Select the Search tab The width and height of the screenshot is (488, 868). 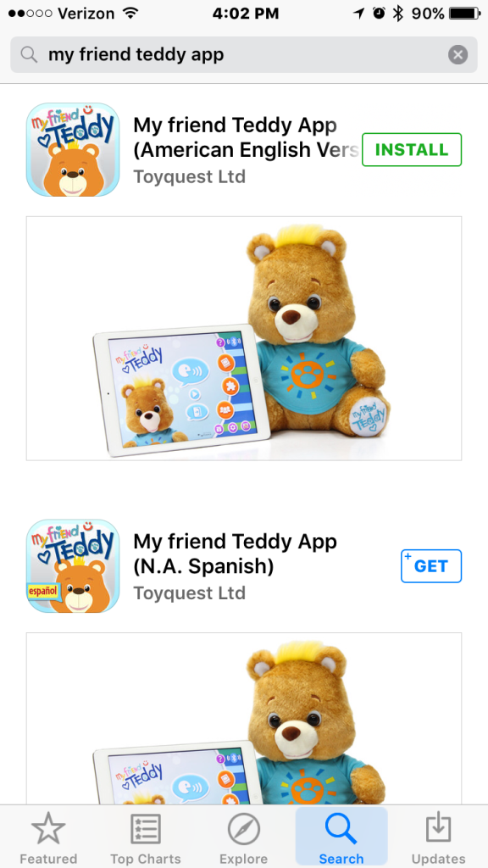[x=341, y=837]
